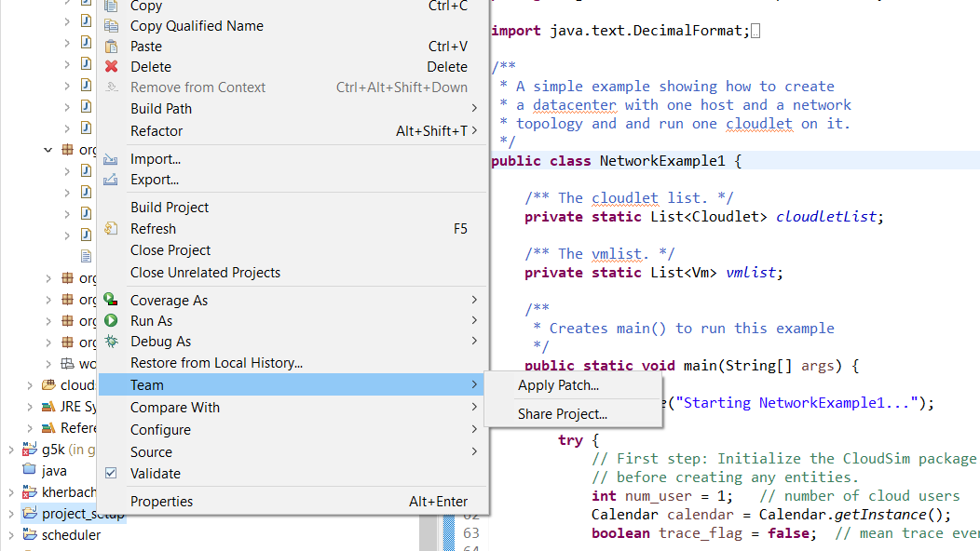
Task: Click the getInstance method call in code
Action: tap(879, 514)
